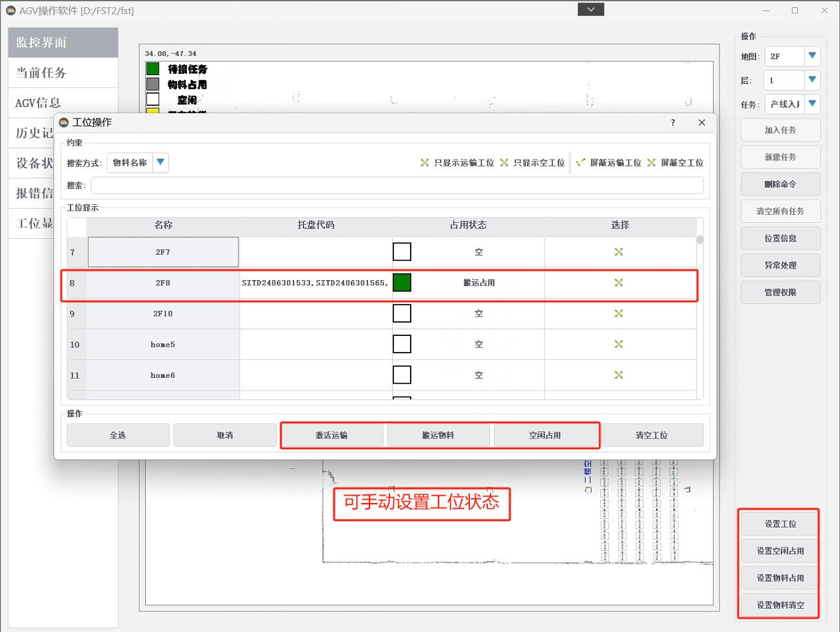
Task: Click 新建任务 button
Action: [x=781, y=157]
